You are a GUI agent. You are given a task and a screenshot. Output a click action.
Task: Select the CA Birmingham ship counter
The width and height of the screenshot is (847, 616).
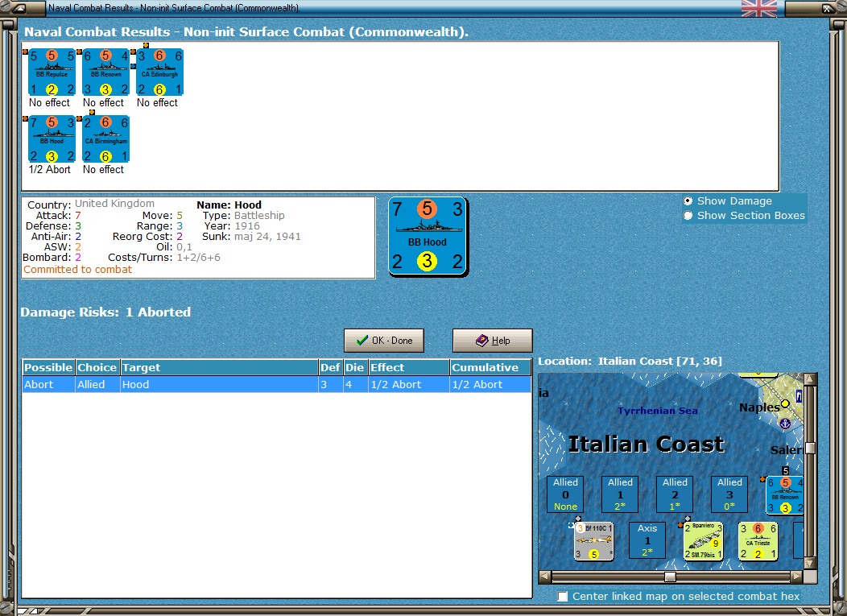(106, 138)
